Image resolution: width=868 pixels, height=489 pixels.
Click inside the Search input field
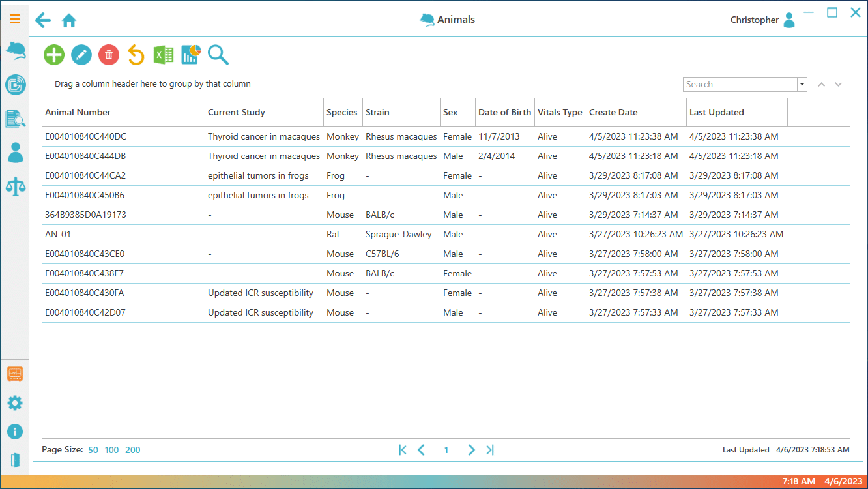[740, 85]
